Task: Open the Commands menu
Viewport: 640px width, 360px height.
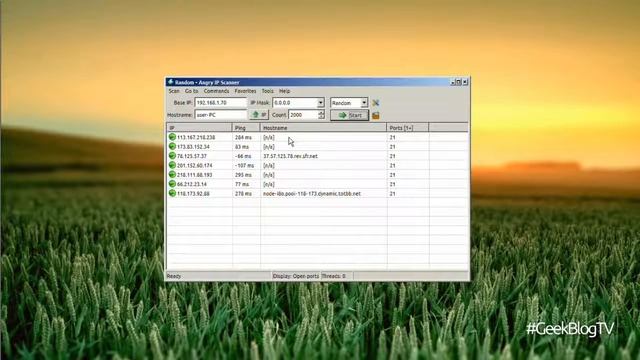Action: [216, 91]
